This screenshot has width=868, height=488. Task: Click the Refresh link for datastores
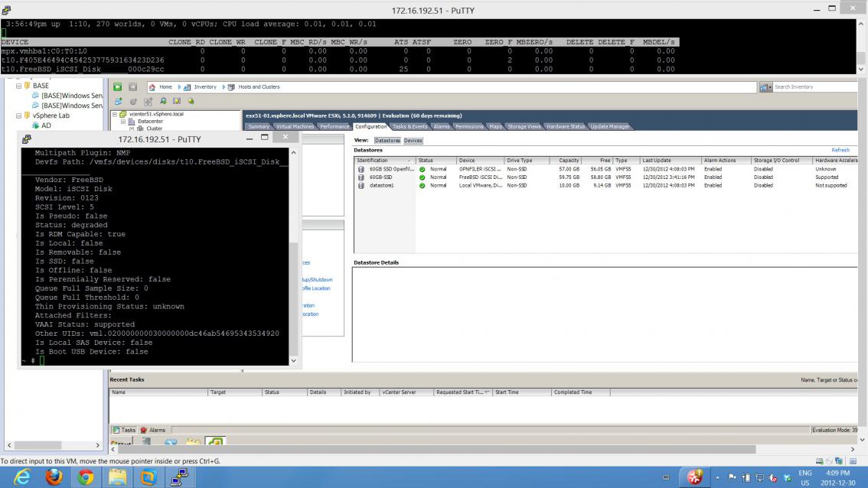click(840, 150)
